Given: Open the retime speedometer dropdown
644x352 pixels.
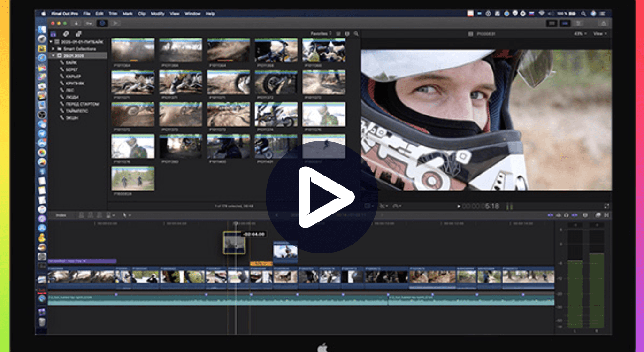Looking at the screenshot, I should tap(397, 206).
